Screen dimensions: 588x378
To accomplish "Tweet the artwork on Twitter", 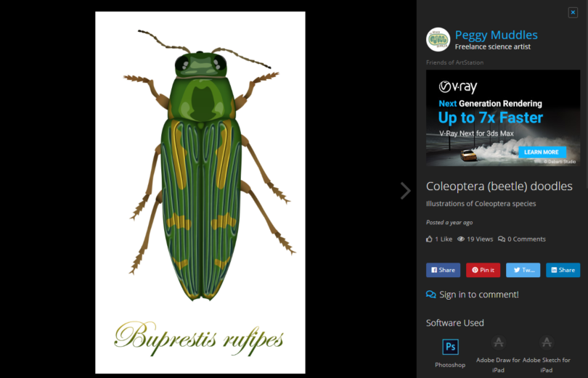I will pos(523,270).
